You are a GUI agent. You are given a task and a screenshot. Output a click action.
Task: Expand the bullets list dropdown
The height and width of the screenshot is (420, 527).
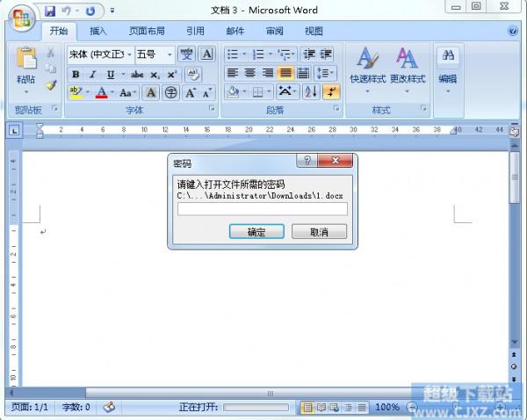(x=244, y=54)
